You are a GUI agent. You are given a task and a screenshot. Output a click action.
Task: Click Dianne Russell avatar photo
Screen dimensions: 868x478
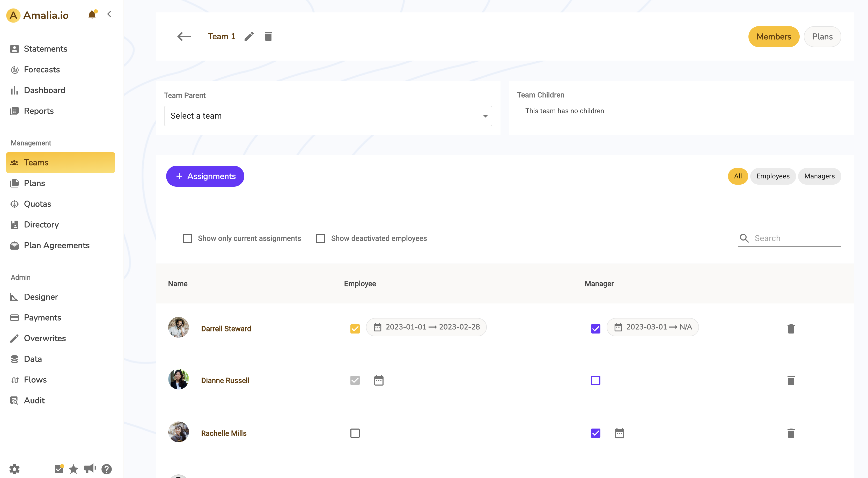(x=179, y=379)
